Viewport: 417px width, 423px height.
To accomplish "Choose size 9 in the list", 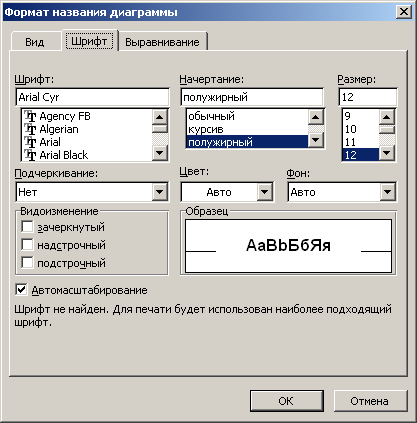I will point(361,116).
